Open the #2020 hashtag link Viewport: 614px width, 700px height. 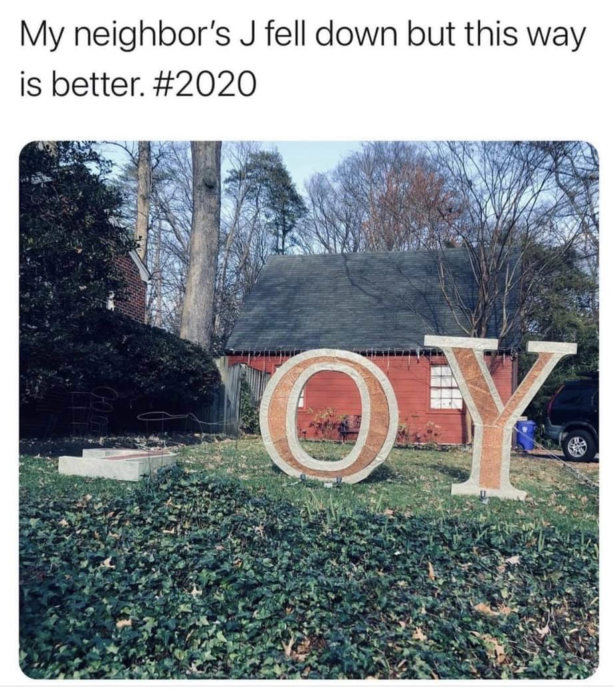pos(205,84)
